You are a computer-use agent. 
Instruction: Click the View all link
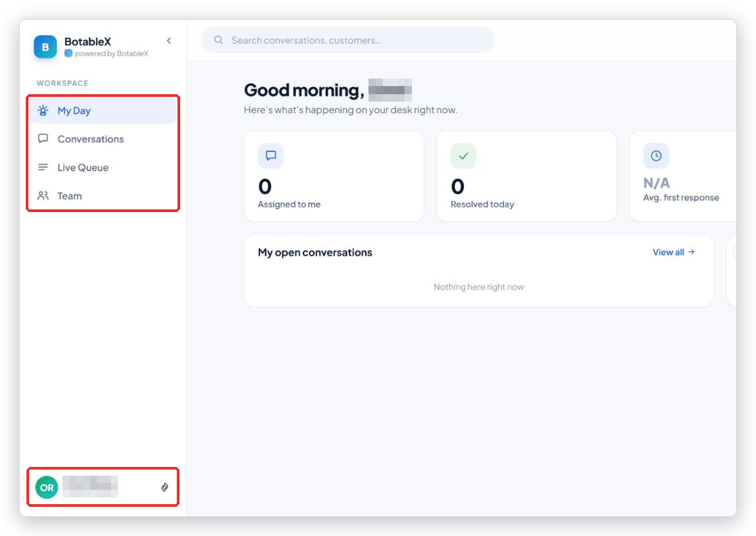[673, 252]
